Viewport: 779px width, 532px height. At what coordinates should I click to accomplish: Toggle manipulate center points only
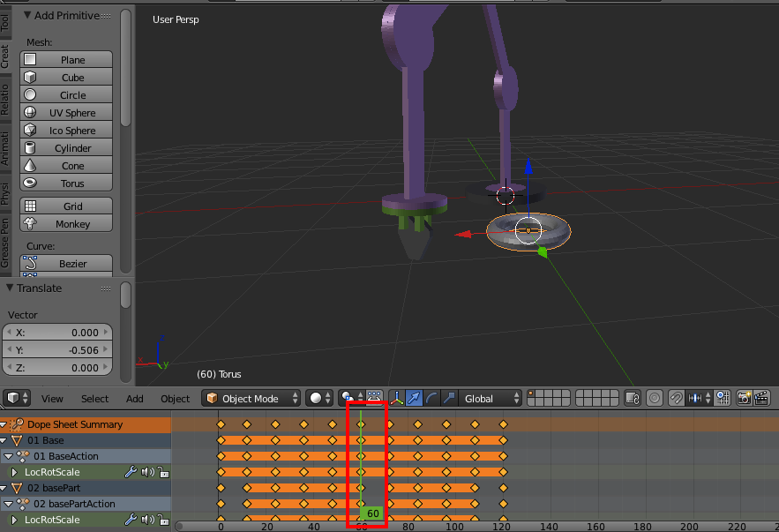374,399
